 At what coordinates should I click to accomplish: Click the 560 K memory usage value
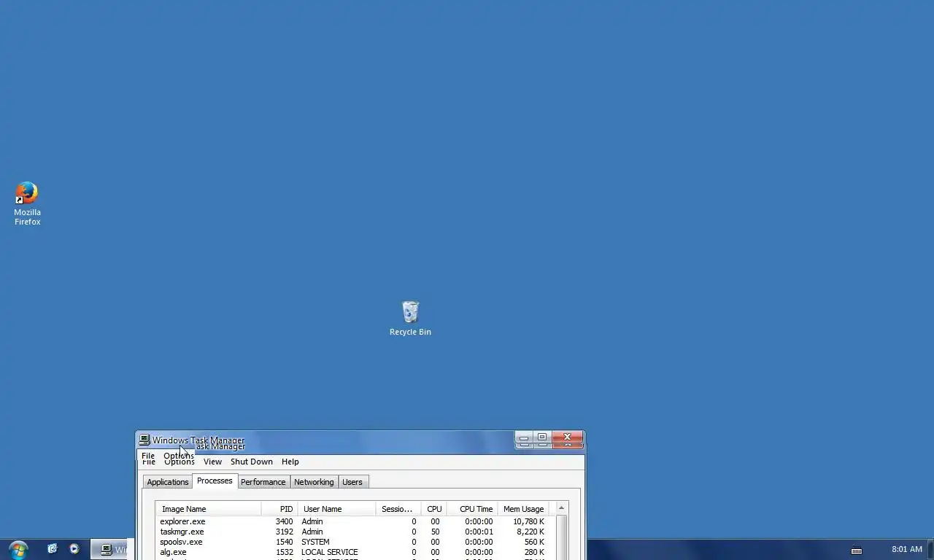(x=534, y=542)
